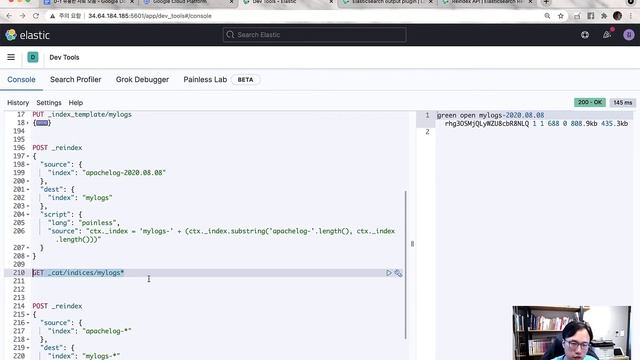Expand the collapsed block on line 18
This screenshot has height=360, width=640.
pos(42,123)
